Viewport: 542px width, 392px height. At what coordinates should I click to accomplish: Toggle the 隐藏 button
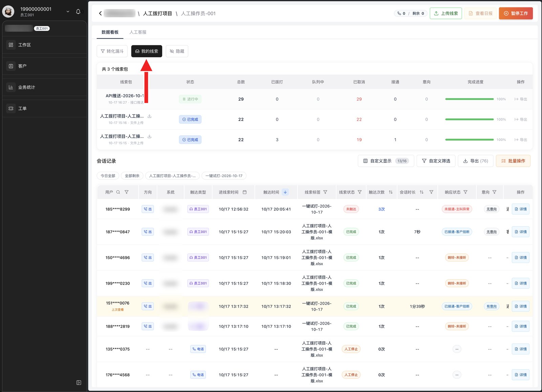click(x=177, y=51)
